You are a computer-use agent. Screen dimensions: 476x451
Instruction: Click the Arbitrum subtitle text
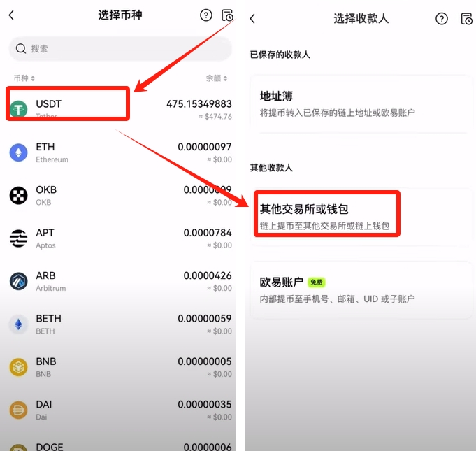[x=51, y=288]
